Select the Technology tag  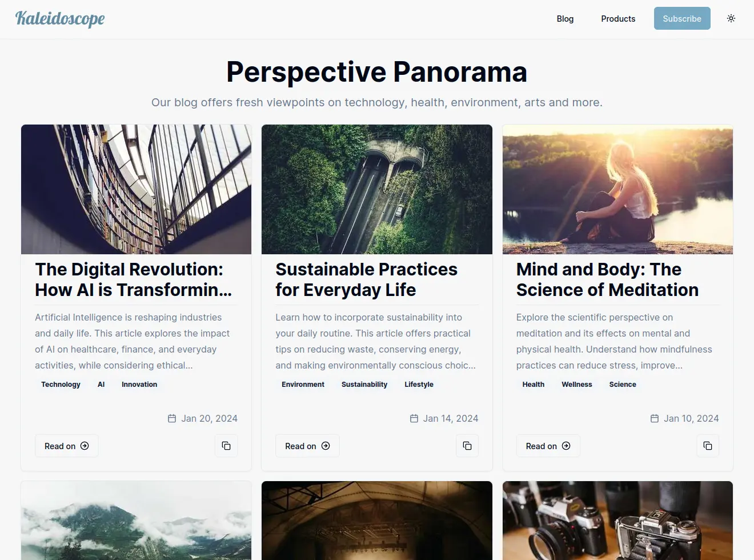coord(61,385)
